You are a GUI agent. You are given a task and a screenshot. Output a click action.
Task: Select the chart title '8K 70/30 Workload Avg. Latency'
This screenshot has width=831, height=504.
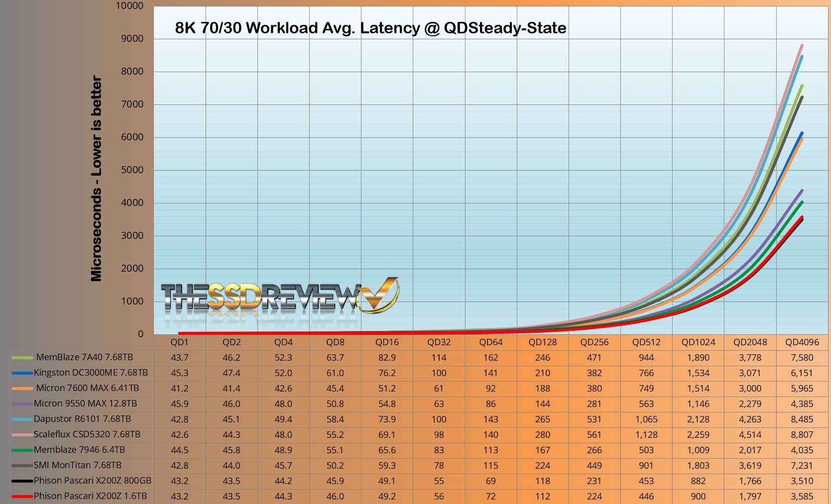(370, 28)
